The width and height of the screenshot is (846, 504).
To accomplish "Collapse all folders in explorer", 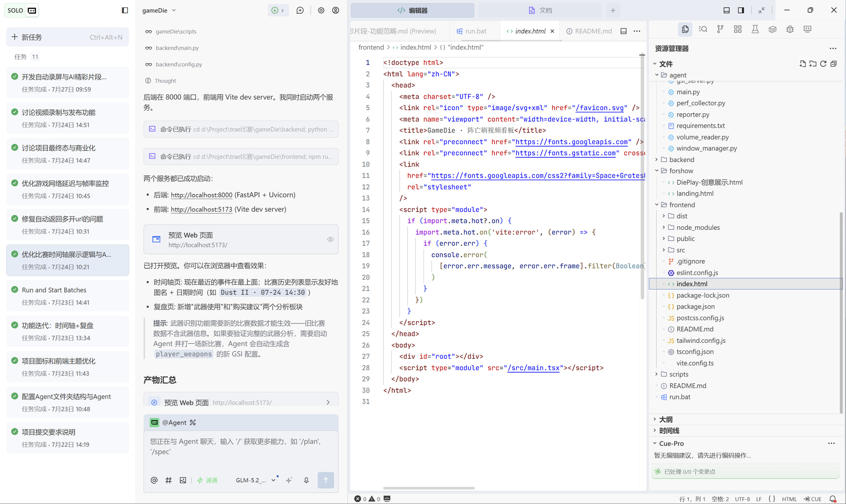I will tap(833, 64).
